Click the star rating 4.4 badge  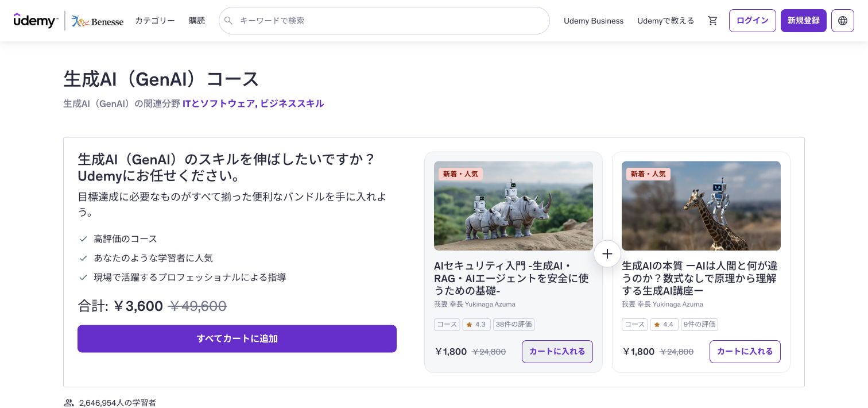coord(664,324)
